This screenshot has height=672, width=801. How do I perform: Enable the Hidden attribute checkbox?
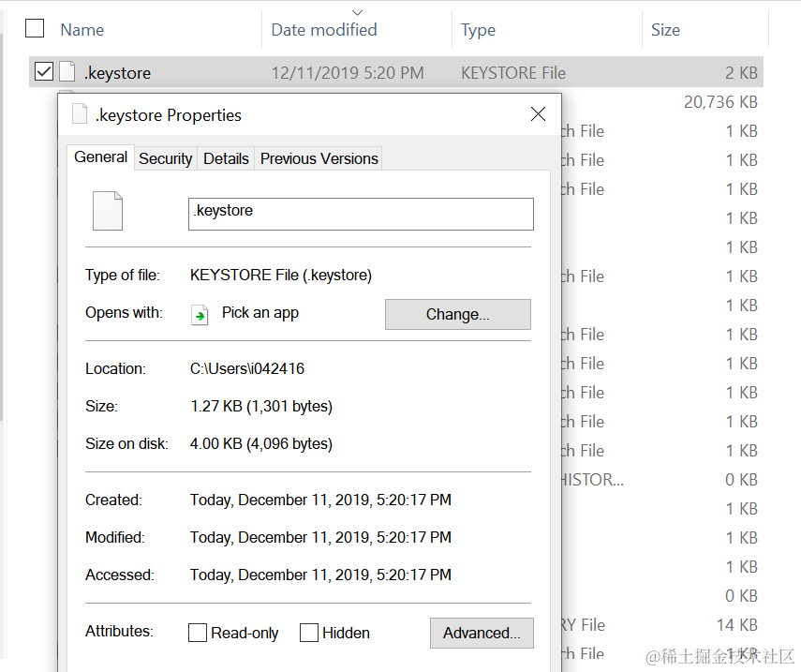(309, 633)
